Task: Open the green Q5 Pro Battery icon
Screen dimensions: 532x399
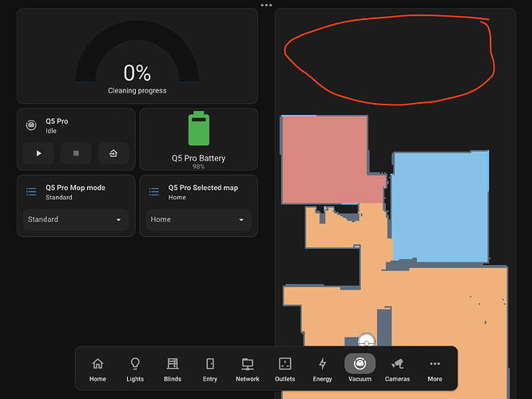Action: point(198,129)
